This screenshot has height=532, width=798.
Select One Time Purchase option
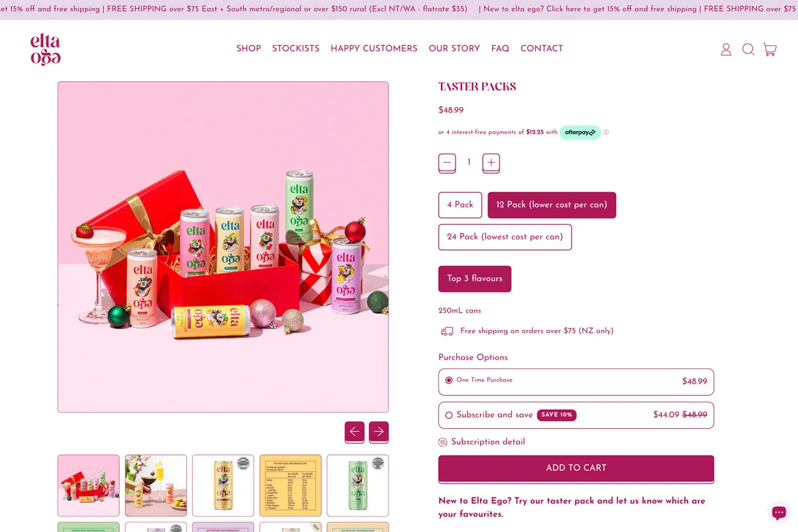(x=576, y=382)
